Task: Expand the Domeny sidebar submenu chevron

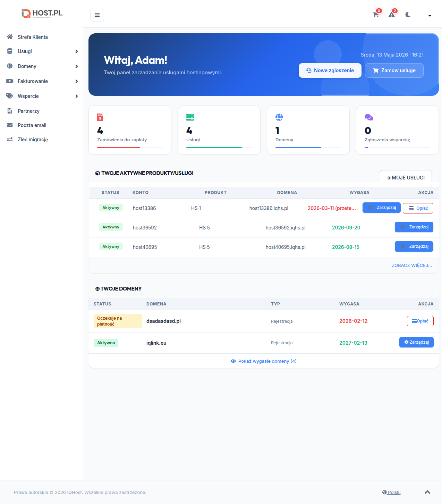Action: coord(77,66)
